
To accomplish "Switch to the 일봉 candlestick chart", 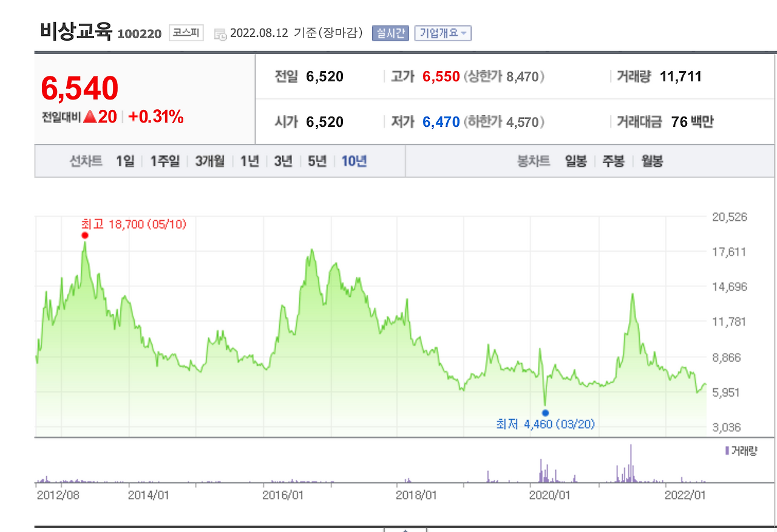I will [575, 161].
